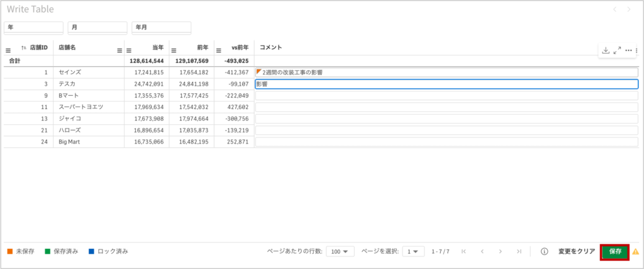Click 変更をクリア to discard changes
This screenshot has width=644, height=269.
(577, 251)
